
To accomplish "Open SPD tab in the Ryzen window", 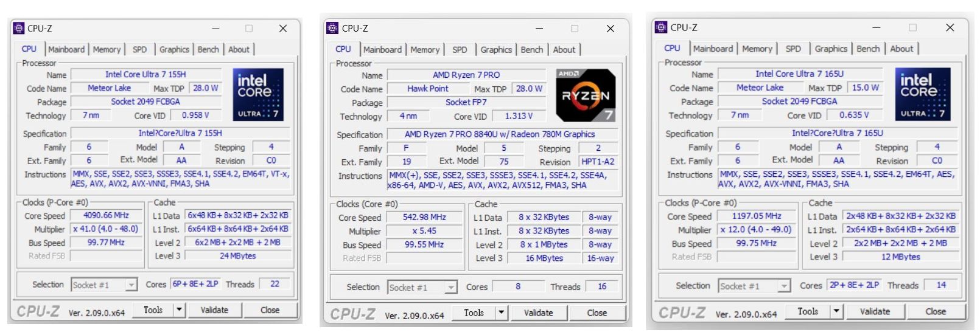I will coord(460,50).
